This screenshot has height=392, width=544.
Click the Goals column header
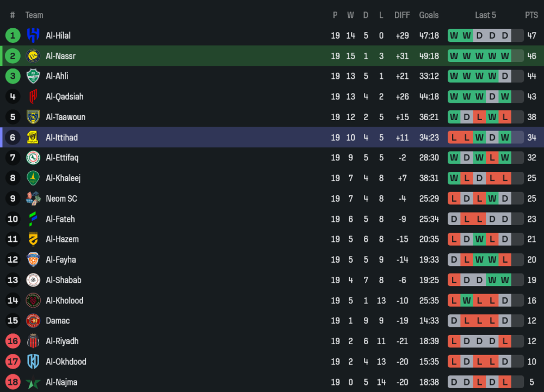[x=429, y=15]
